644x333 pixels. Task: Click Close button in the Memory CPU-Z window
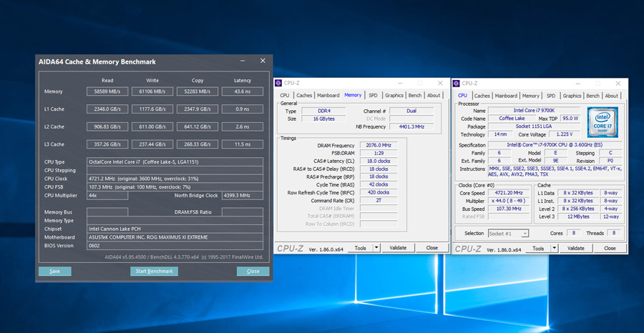tap(431, 248)
